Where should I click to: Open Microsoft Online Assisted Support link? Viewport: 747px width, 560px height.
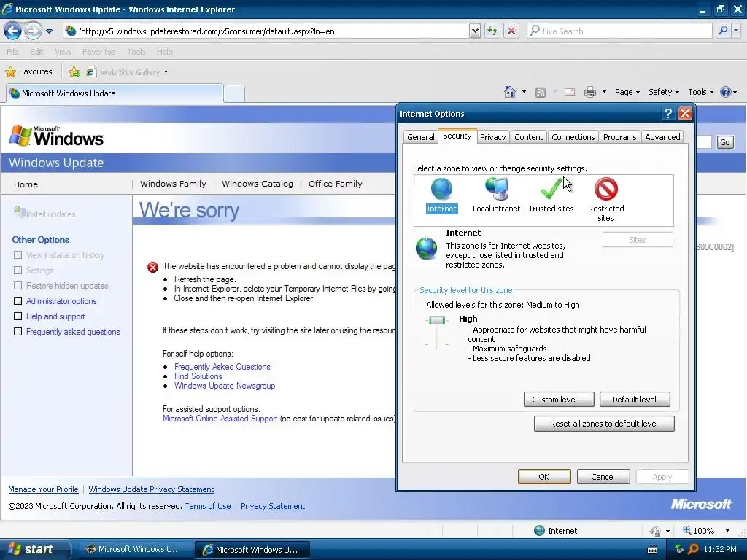point(220,419)
